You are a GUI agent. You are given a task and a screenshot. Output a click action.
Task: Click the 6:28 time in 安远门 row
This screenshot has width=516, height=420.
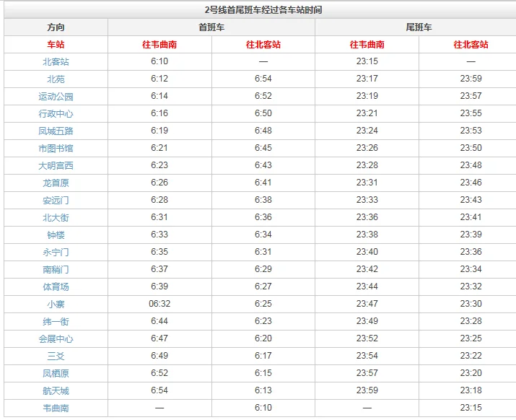(x=159, y=200)
